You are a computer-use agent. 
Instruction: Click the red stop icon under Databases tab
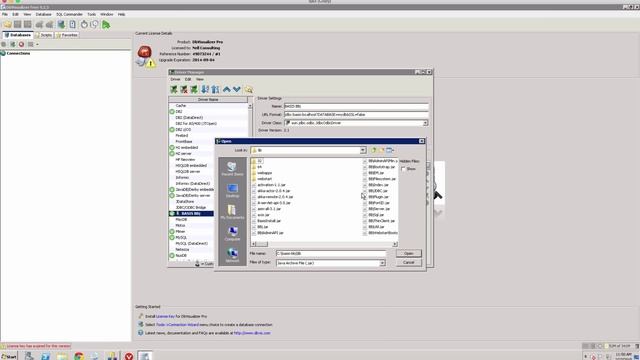(22, 44)
